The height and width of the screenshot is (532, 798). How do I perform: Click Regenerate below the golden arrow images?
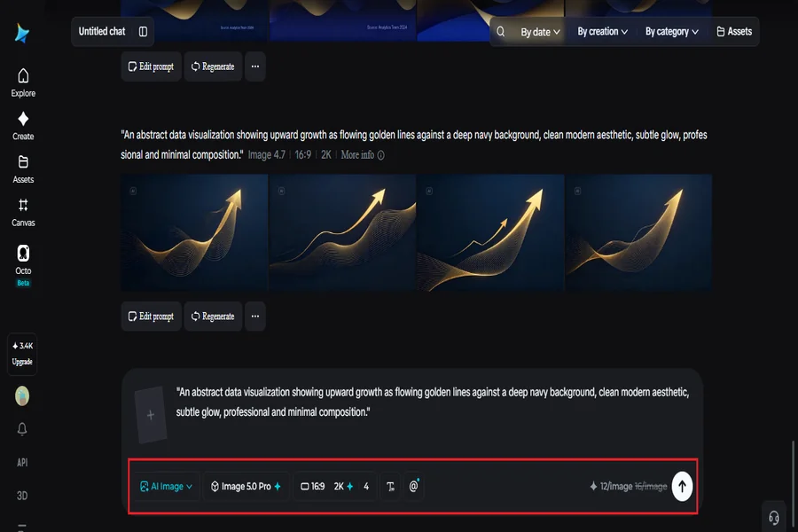point(213,317)
